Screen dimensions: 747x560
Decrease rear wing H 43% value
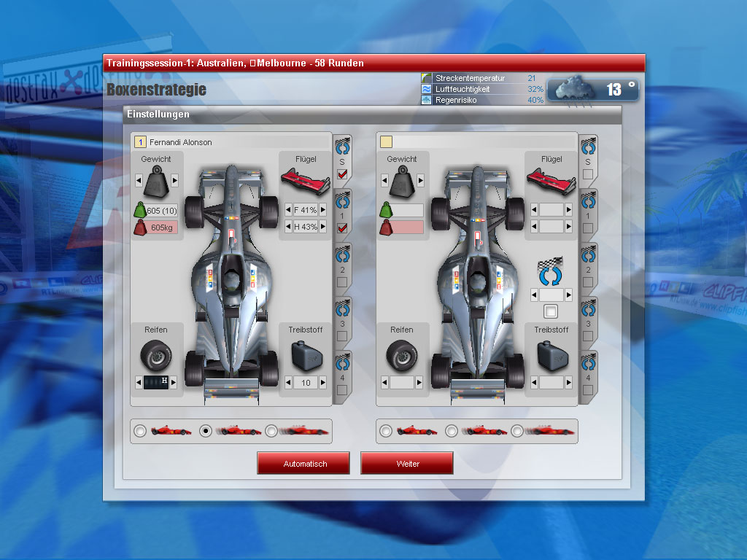pos(288,227)
